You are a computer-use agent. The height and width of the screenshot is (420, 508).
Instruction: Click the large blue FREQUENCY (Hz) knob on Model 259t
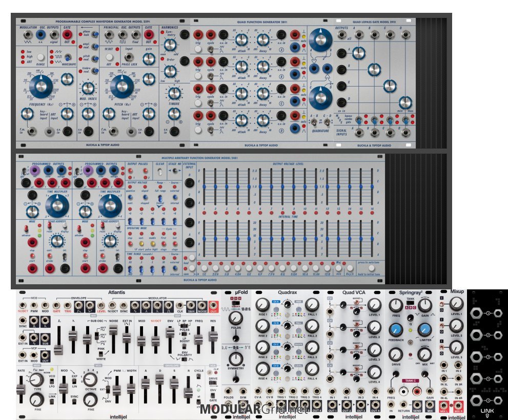(x=41, y=86)
